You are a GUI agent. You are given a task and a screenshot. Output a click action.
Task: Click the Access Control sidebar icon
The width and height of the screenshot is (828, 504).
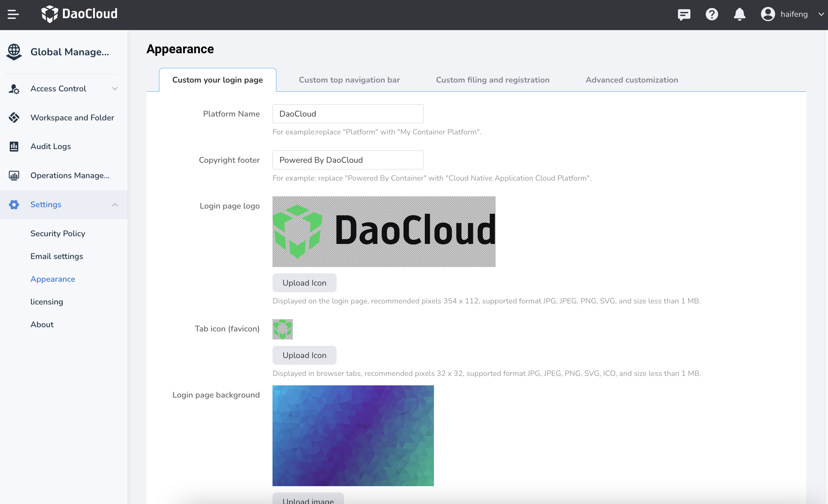[x=14, y=89]
